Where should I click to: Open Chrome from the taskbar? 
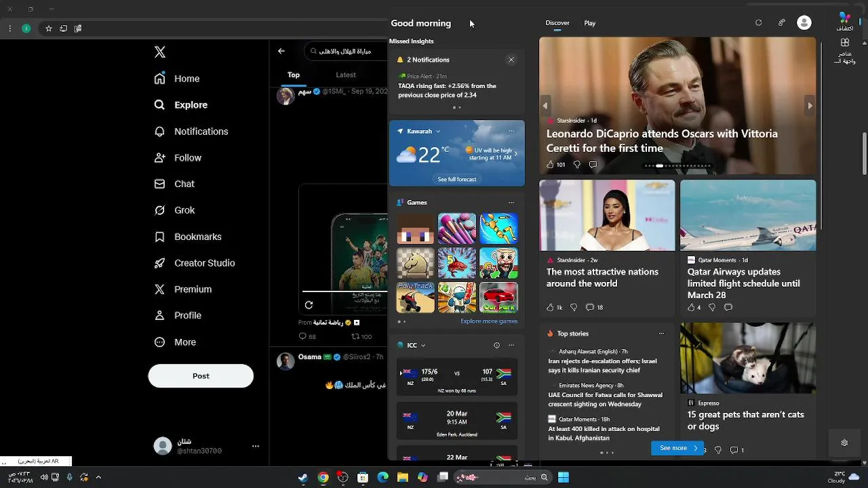[x=323, y=478]
